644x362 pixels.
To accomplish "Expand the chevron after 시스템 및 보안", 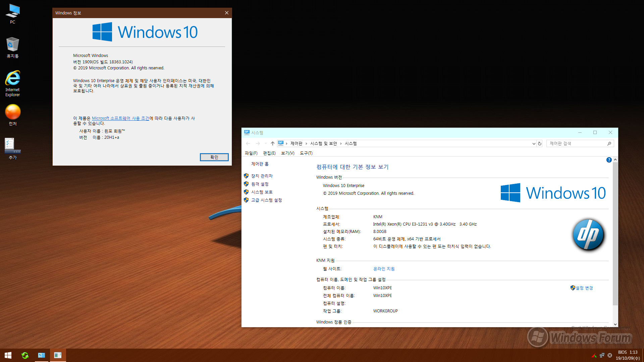I will tap(341, 143).
